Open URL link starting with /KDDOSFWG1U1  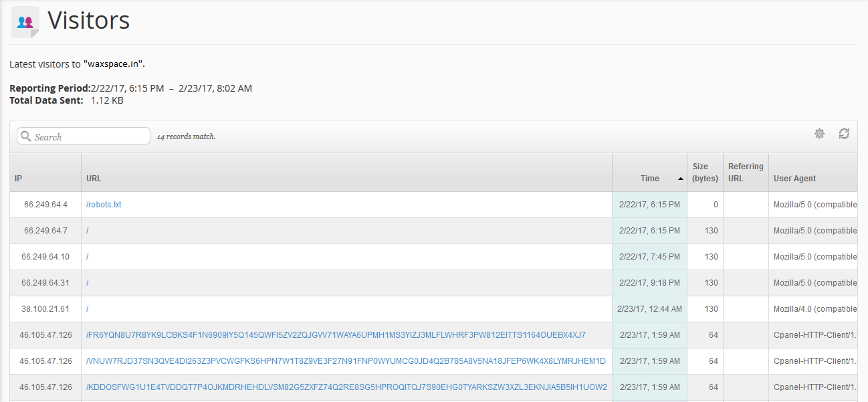[x=346, y=387]
